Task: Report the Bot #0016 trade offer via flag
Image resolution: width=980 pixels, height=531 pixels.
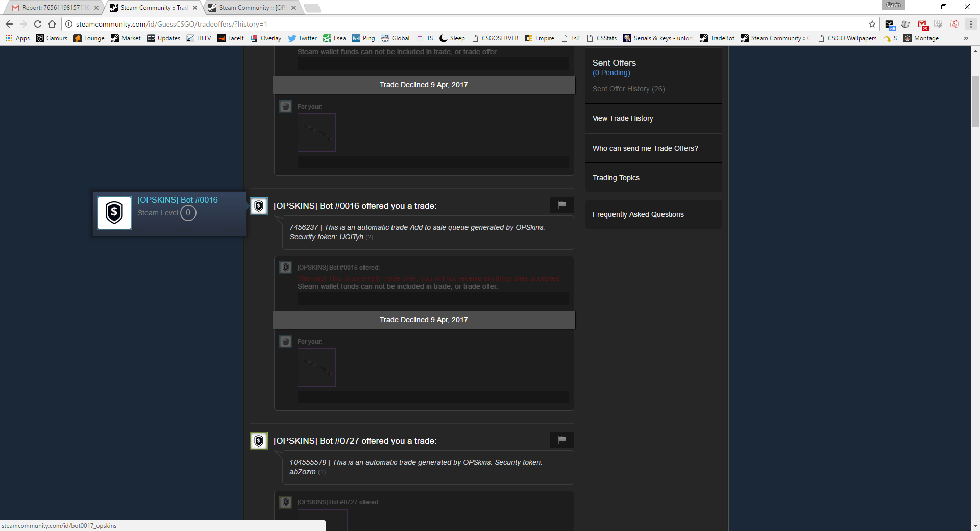Action: click(562, 205)
